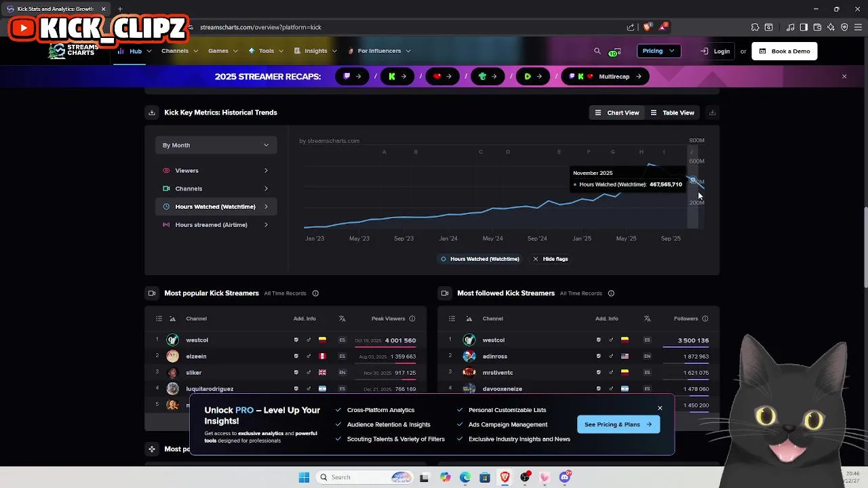Screen dimensions: 868x488
Task: Click the music note playlist icon
Action: tap(790, 27)
